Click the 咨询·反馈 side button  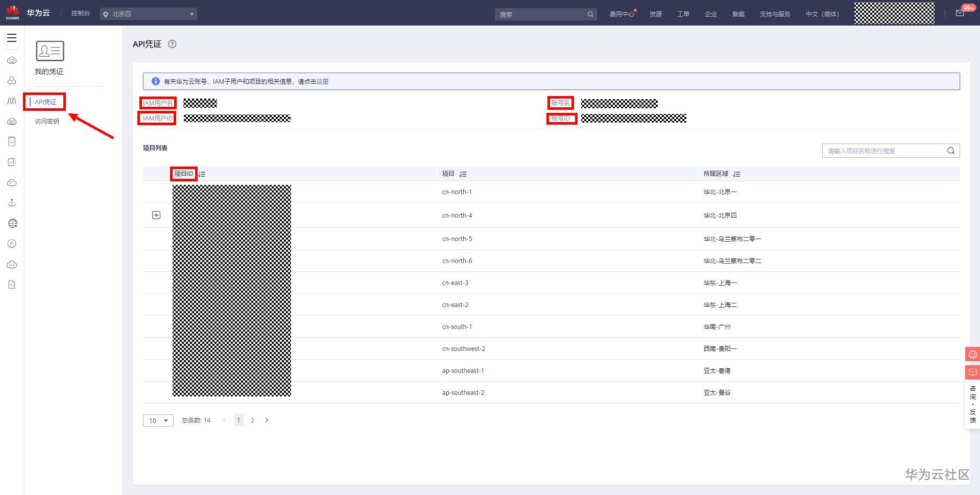(973, 404)
